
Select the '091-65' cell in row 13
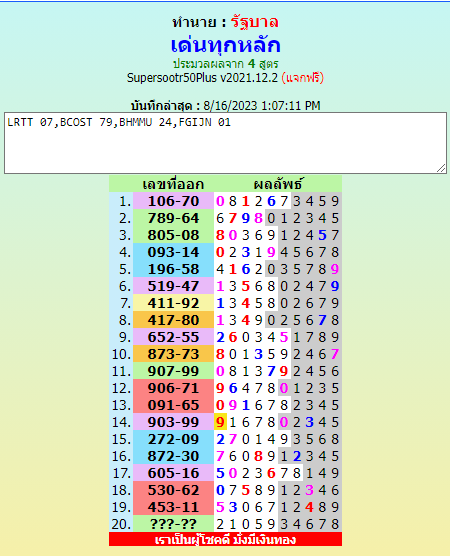[x=173, y=405]
